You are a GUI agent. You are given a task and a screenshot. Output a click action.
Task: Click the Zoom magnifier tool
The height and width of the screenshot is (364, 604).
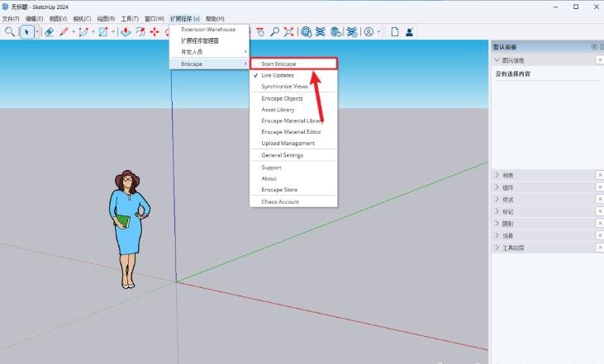tap(274, 32)
